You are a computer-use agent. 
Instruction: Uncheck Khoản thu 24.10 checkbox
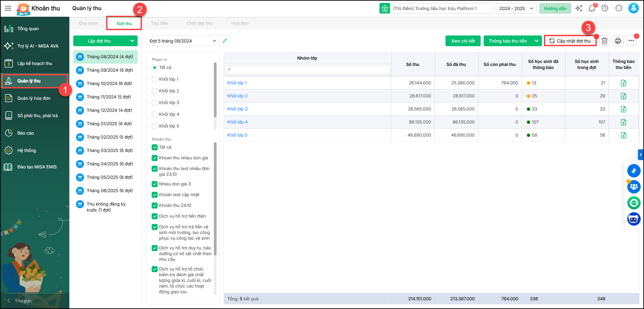click(155, 206)
